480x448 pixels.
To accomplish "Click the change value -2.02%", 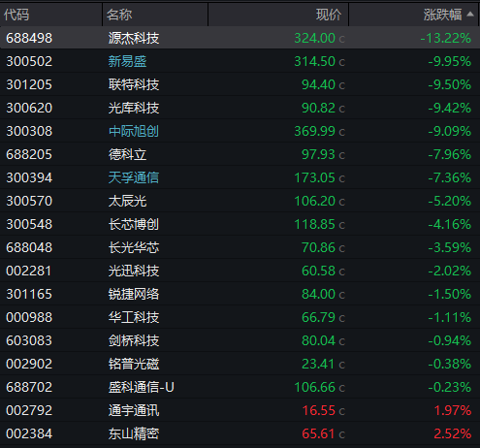I will coord(450,271).
